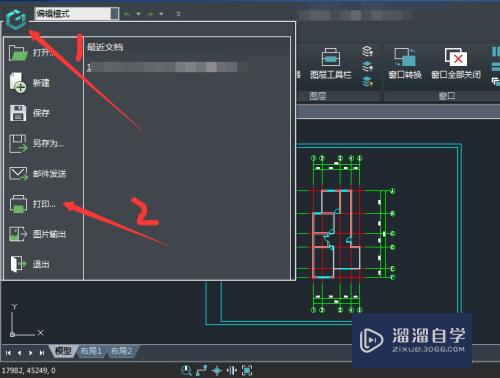The image size is (500, 378).
Task: Click the middle small layer-stack icon
Action: pyautogui.click(x=367, y=66)
